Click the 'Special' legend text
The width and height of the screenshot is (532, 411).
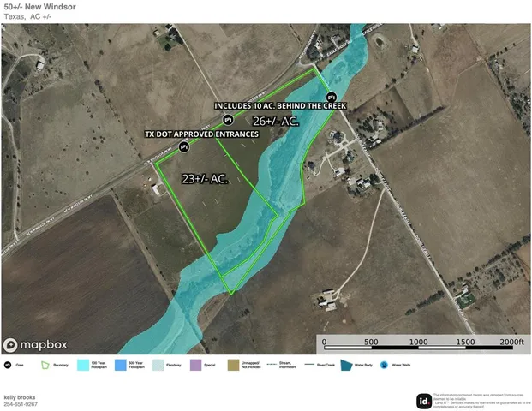pyautogui.click(x=210, y=366)
